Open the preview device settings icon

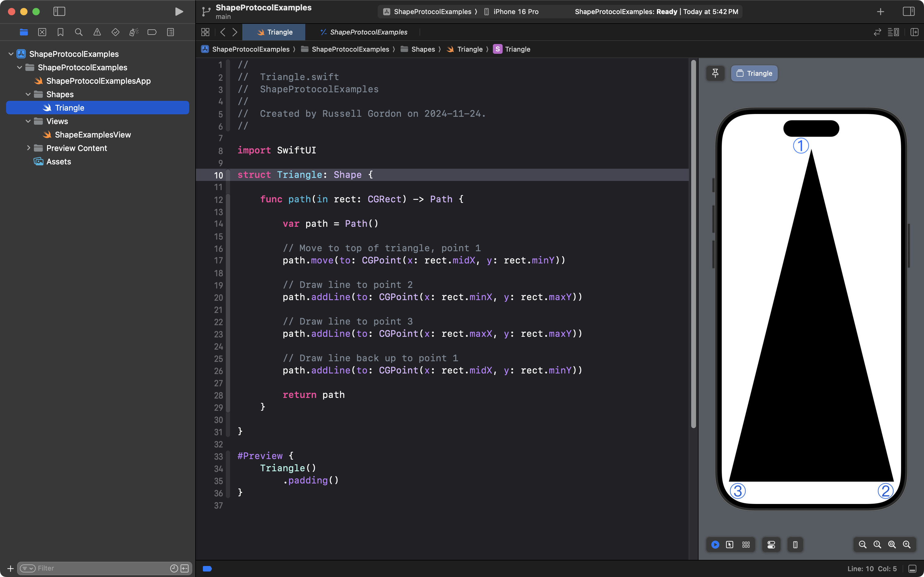(771, 545)
